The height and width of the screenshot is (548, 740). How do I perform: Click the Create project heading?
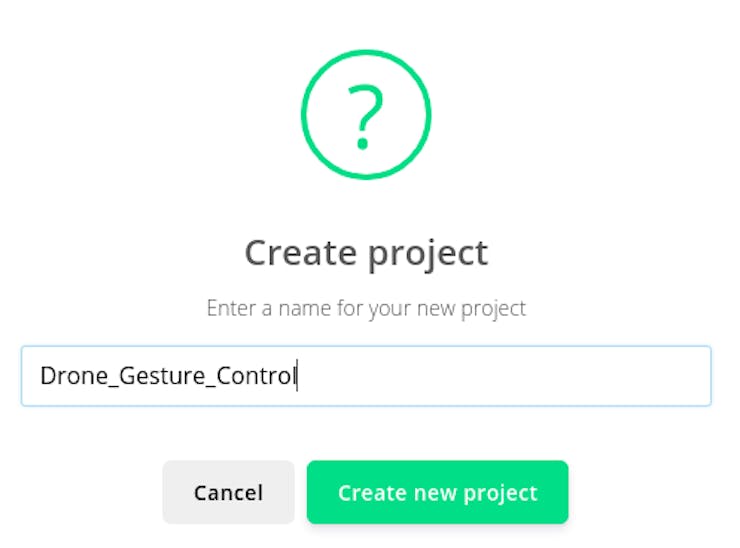(x=366, y=252)
